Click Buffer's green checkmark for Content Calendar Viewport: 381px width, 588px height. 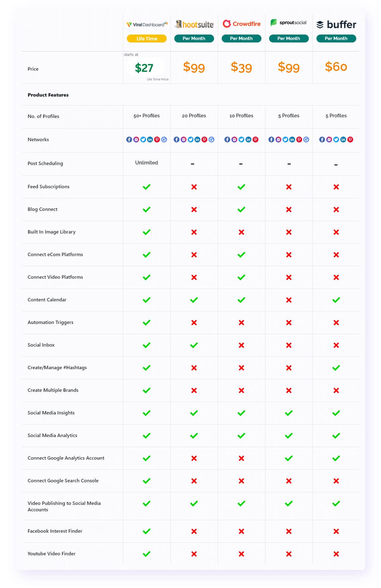[x=336, y=300]
